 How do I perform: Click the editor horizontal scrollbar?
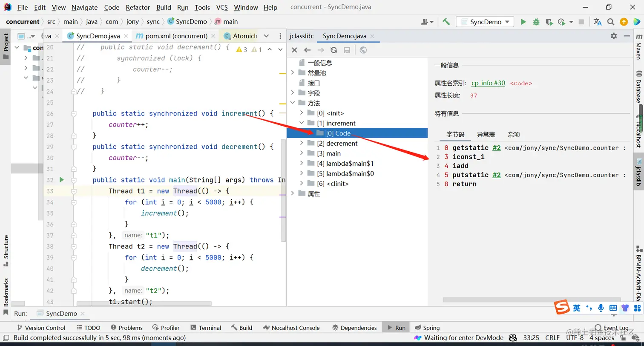pos(144,304)
